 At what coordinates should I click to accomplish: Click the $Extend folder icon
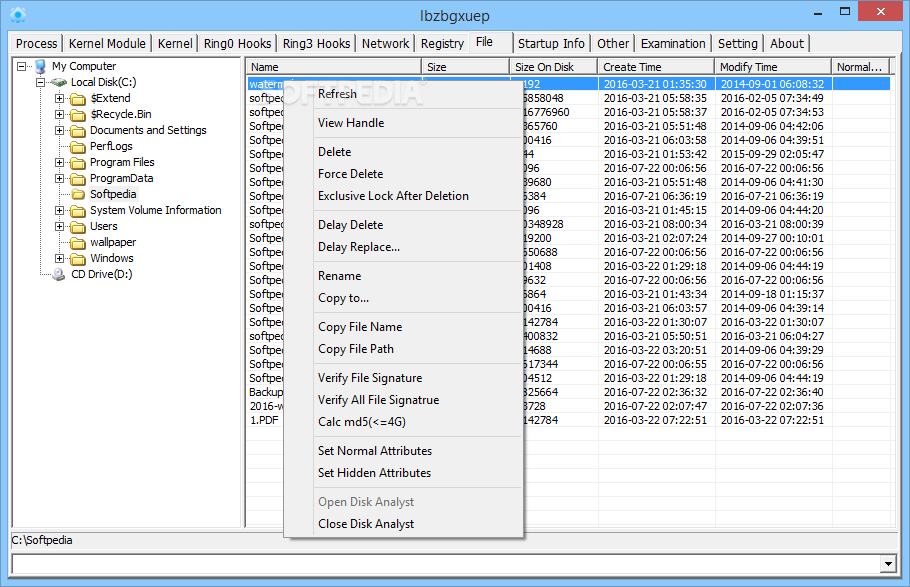point(78,99)
